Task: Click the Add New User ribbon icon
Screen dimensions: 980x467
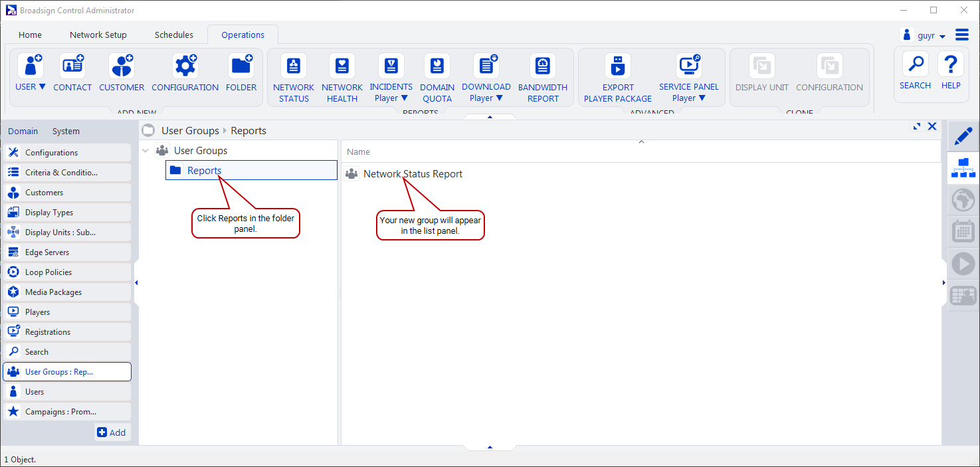Action: (x=30, y=66)
